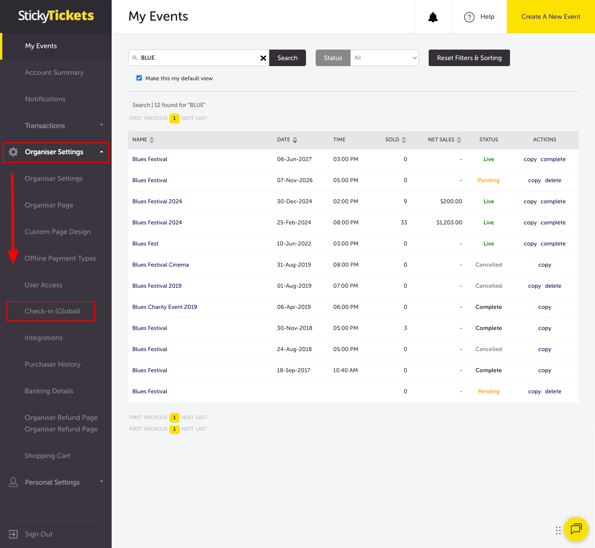Image resolution: width=595 pixels, height=548 pixels.
Task: Open Integrations menu item
Action: (x=44, y=338)
